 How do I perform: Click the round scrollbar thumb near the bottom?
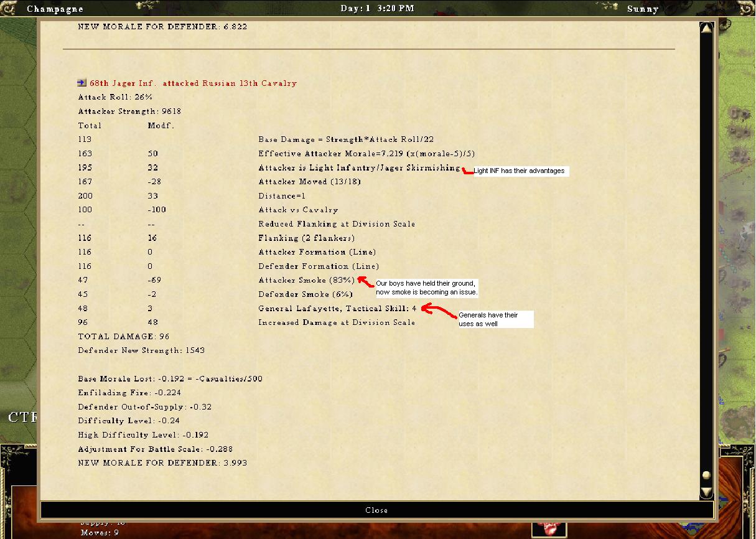coord(706,475)
